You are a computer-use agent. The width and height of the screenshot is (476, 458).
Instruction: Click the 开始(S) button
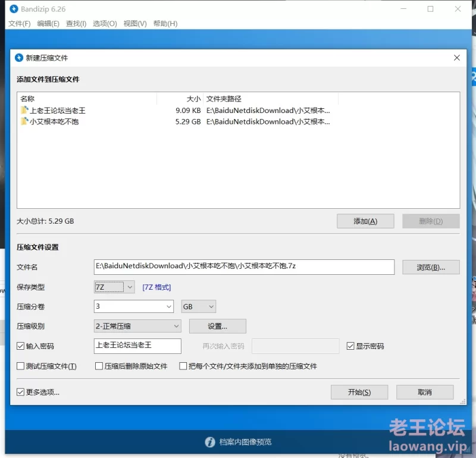click(359, 393)
